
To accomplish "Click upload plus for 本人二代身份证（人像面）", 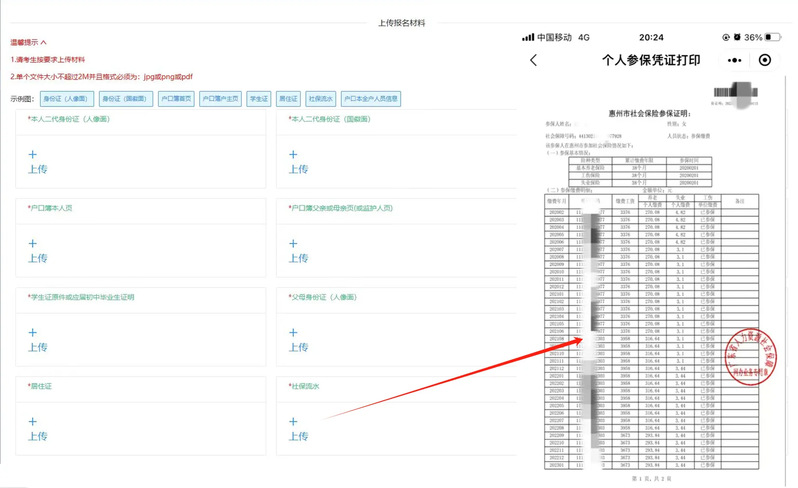I will 33,155.
